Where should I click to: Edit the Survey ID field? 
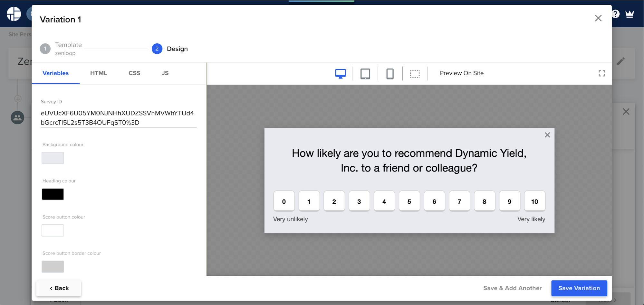[119, 118]
